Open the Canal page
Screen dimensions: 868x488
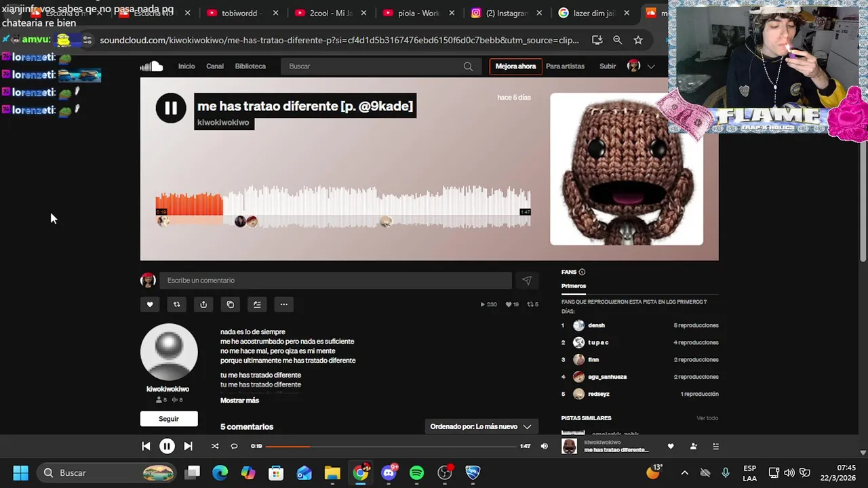tap(215, 66)
